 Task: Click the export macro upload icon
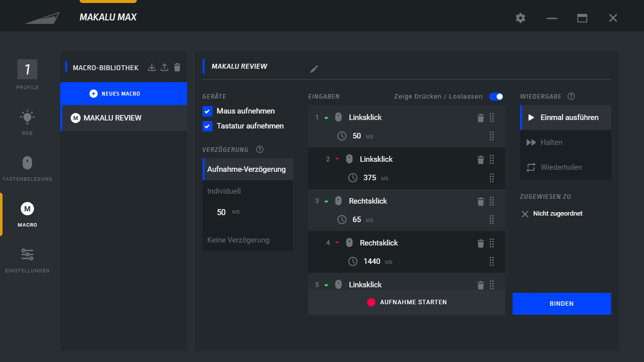(x=165, y=67)
